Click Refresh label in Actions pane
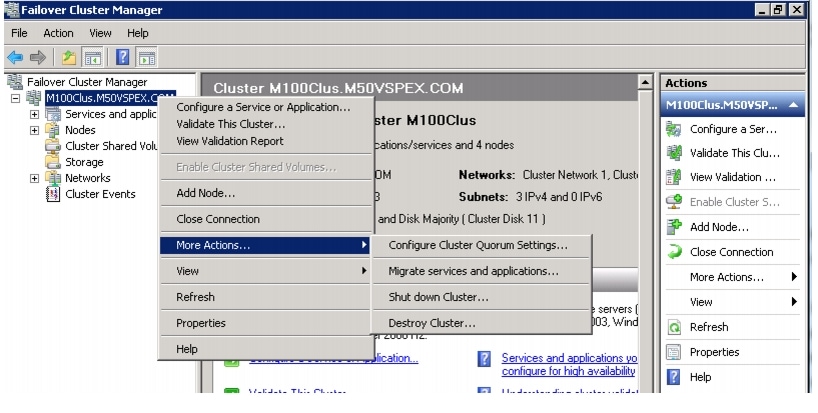The image size is (818, 413). point(709,327)
